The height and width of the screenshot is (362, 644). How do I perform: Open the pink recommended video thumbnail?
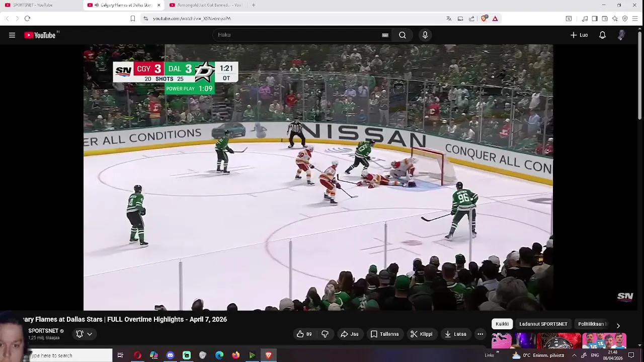pyautogui.click(x=512, y=341)
